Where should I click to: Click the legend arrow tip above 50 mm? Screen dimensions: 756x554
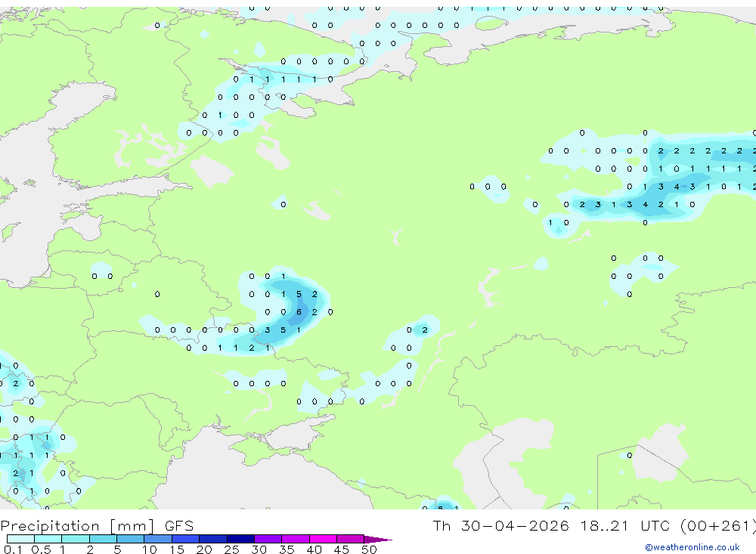(378, 540)
